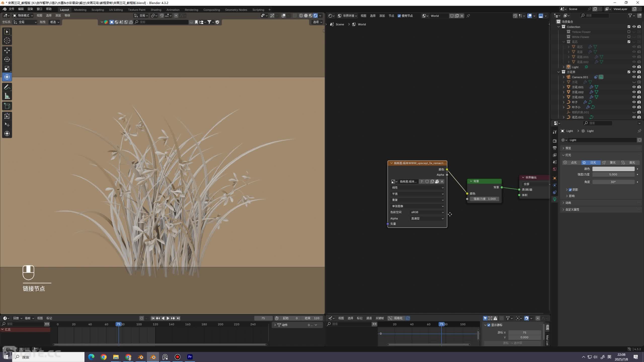Select the Scale tool in the viewport toolbar

point(7,68)
